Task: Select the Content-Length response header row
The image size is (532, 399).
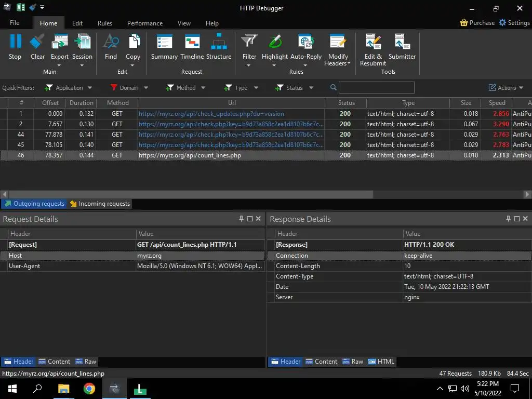Action: point(400,266)
